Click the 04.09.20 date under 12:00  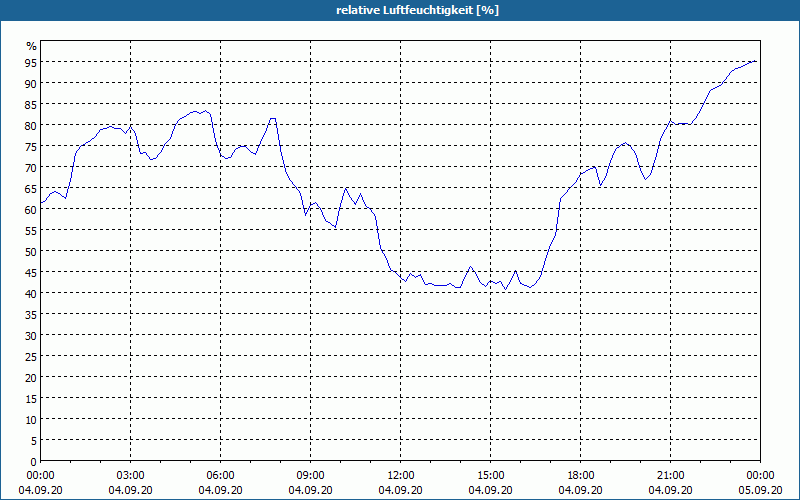pyautogui.click(x=401, y=490)
